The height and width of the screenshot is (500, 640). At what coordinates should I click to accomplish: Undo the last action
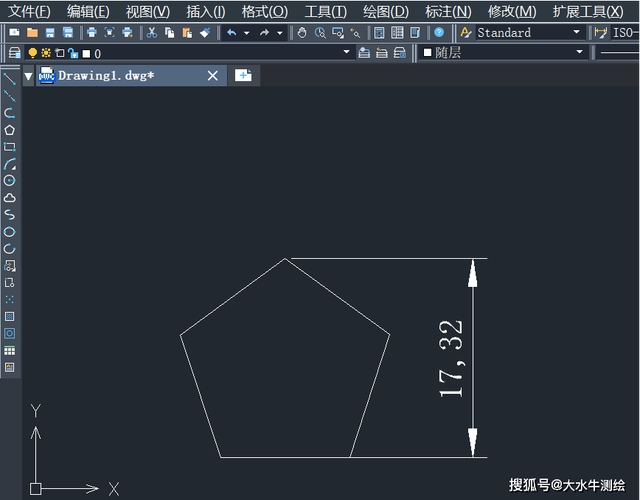232,32
